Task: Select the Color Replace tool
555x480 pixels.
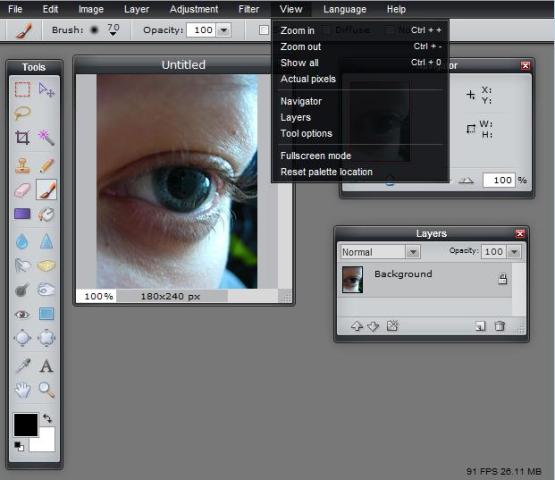Action: (46, 214)
